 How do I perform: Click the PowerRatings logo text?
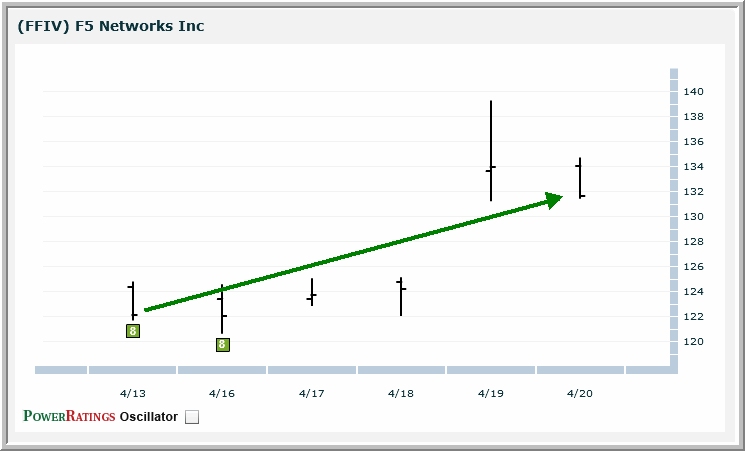[69, 416]
